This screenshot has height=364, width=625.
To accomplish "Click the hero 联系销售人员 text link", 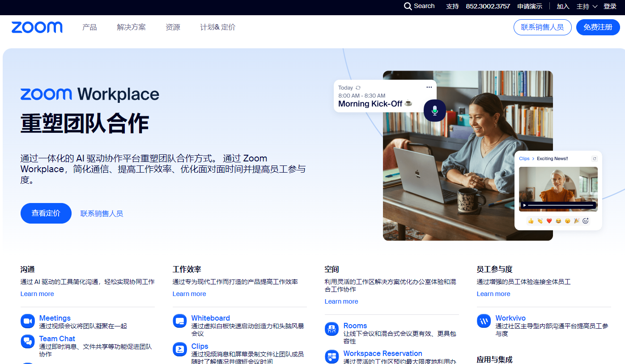I will coord(102,213).
